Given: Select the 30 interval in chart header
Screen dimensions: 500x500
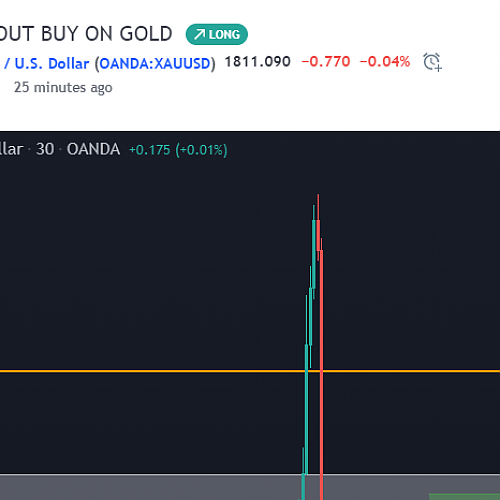Looking at the screenshot, I should point(45,149).
